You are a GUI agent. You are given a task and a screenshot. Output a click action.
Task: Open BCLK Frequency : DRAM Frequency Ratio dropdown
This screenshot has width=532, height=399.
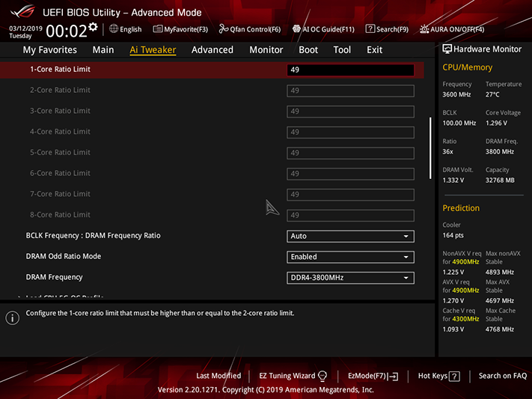click(350, 236)
